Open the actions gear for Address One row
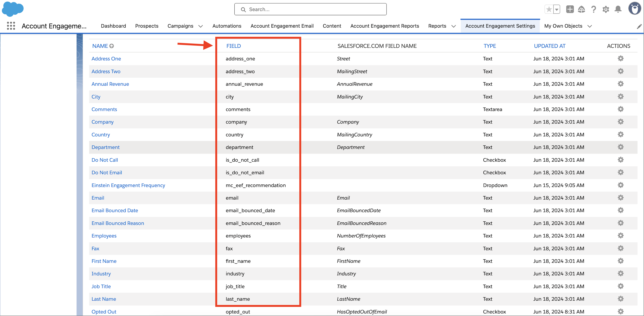 pyautogui.click(x=621, y=58)
